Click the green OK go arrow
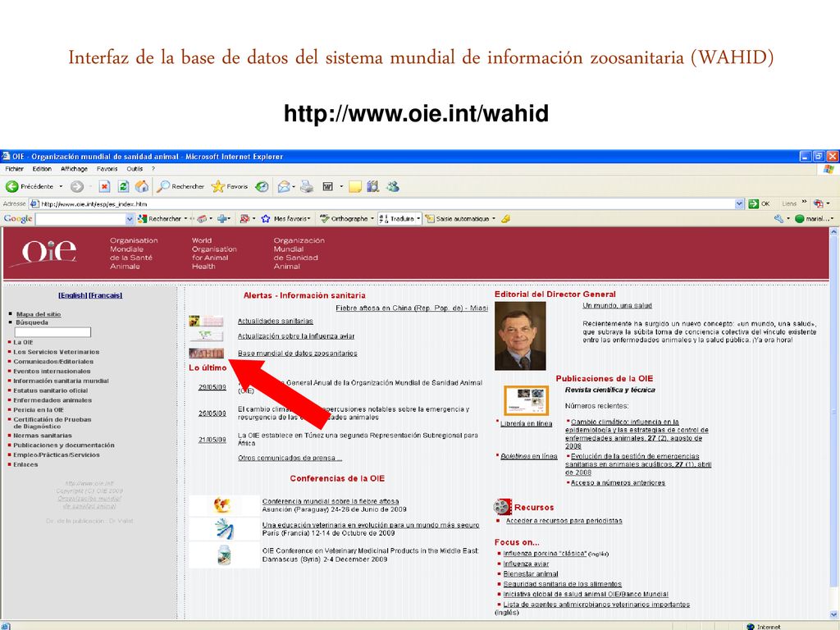The width and height of the screenshot is (840, 630). pyautogui.click(x=754, y=203)
